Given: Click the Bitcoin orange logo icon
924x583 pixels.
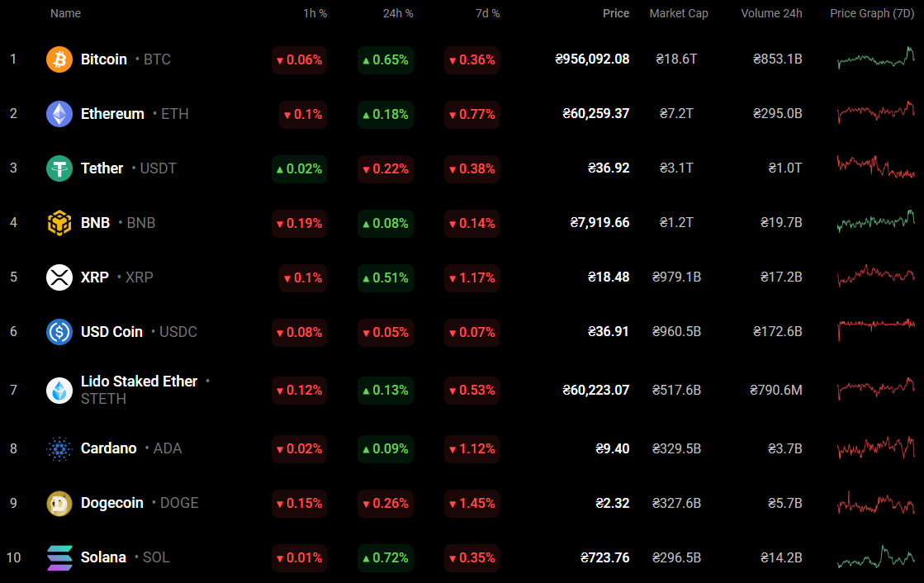Looking at the screenshot, I should pyautogui.click(x=59, y=59).
